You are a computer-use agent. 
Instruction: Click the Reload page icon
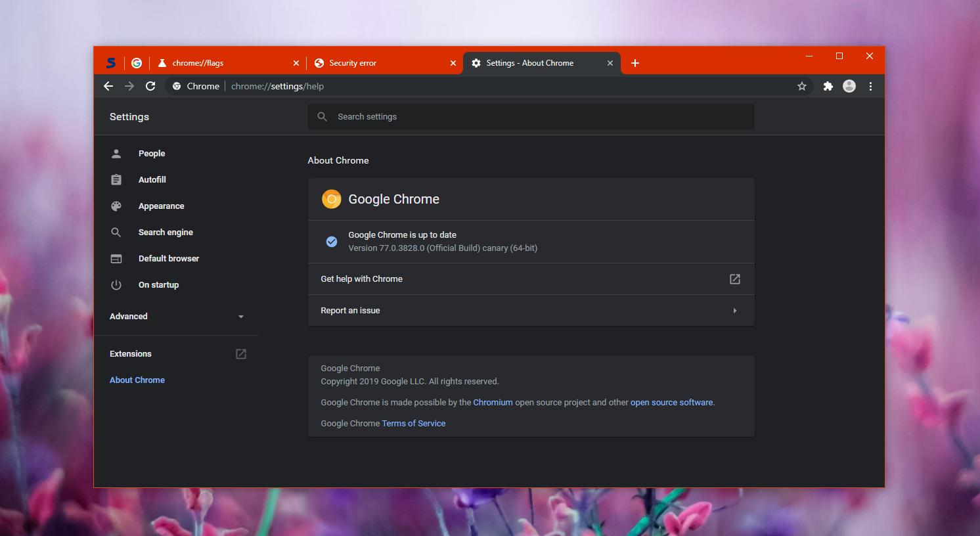point(150,86)
